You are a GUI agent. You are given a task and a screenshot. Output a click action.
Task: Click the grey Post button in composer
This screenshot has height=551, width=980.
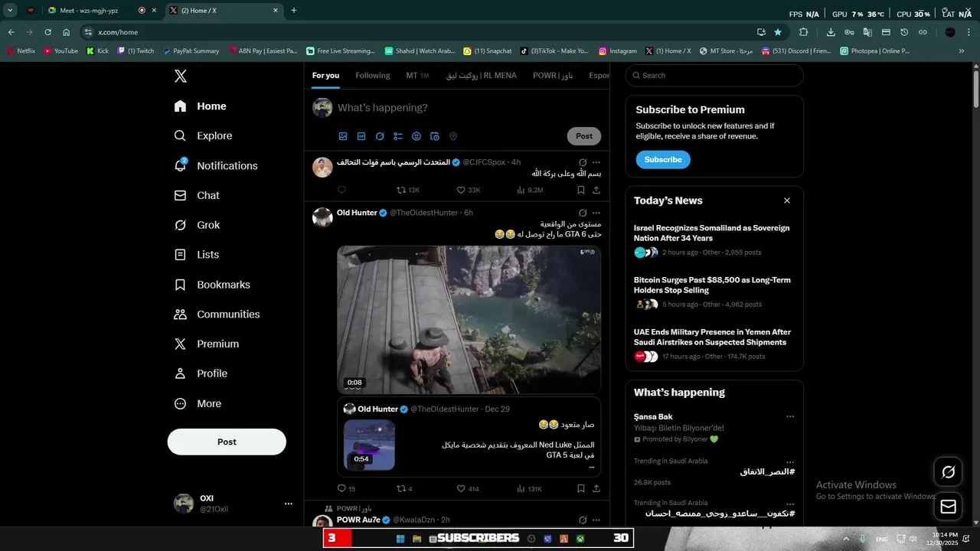click(584, 136)
